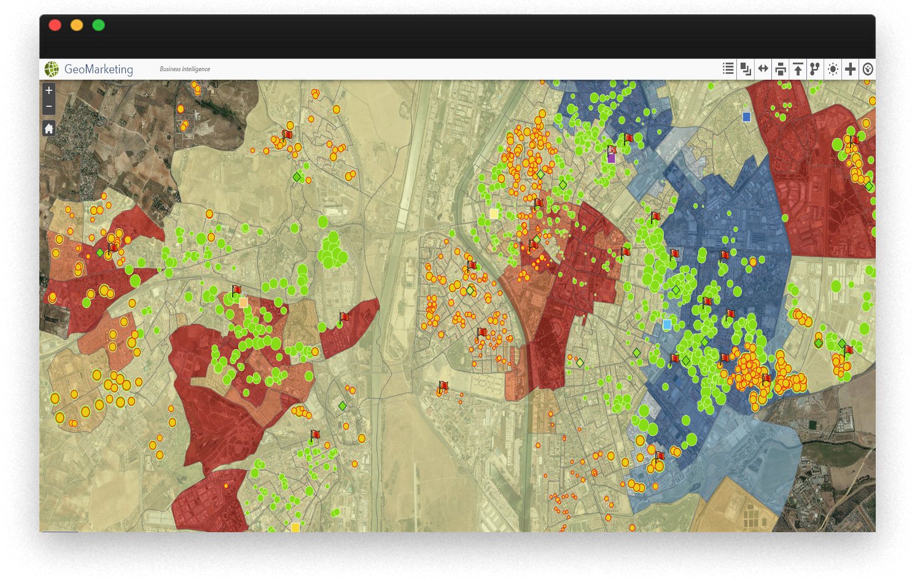This screenshot has width=912, height=588.
Task: Click the peach square marker on map
Action: 243,303
